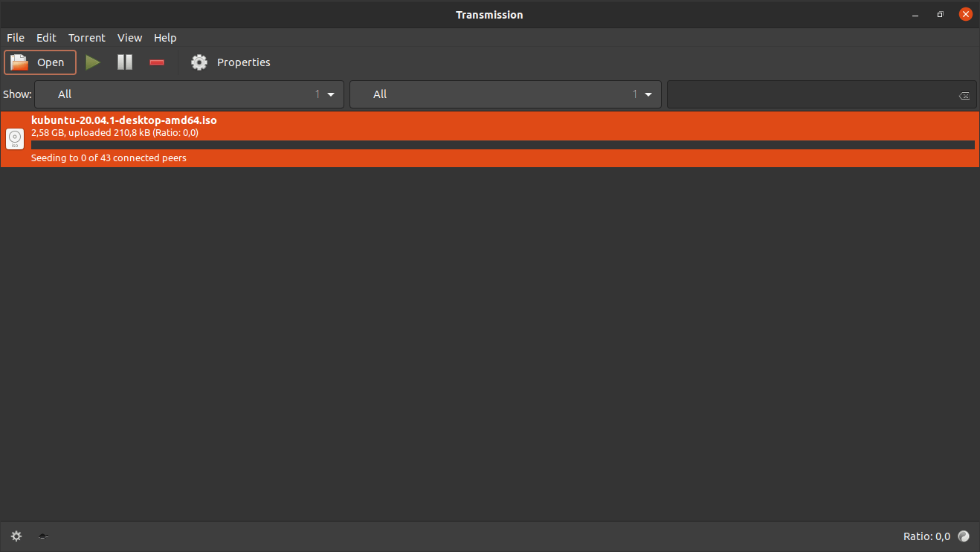Start the torrent with the green play icon

(93, 62)
